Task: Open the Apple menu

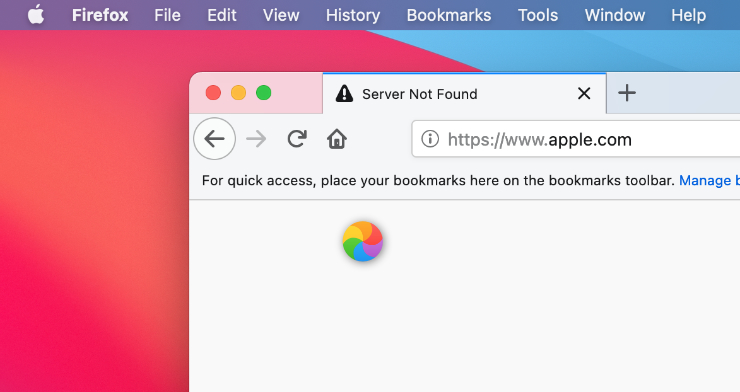Action: point(36,15)
